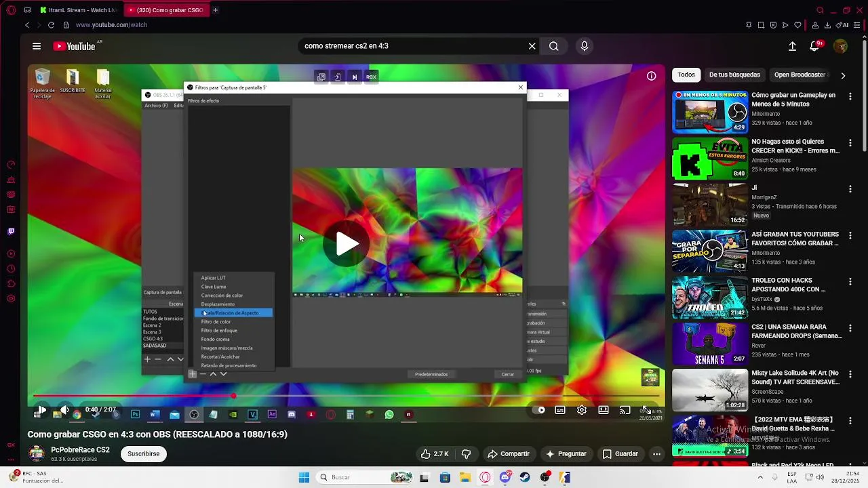Switch to the ItramL Stream Kick tab

79,10
